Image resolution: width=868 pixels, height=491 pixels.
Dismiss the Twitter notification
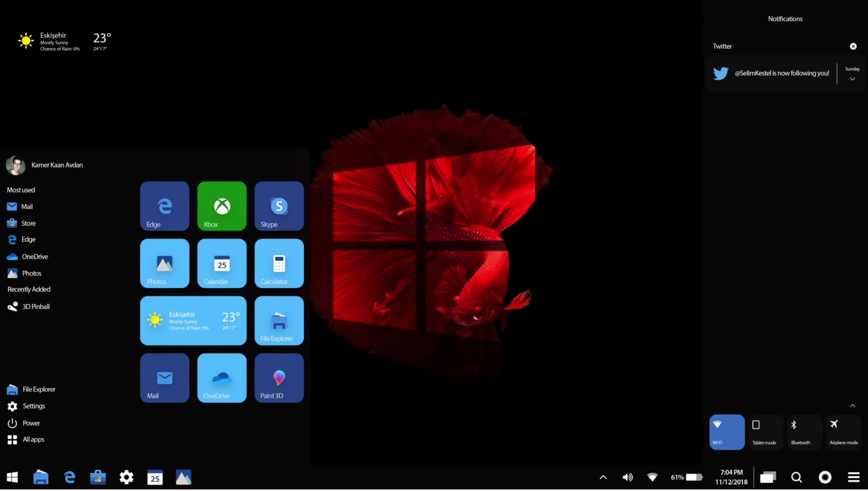pos(854,46)
